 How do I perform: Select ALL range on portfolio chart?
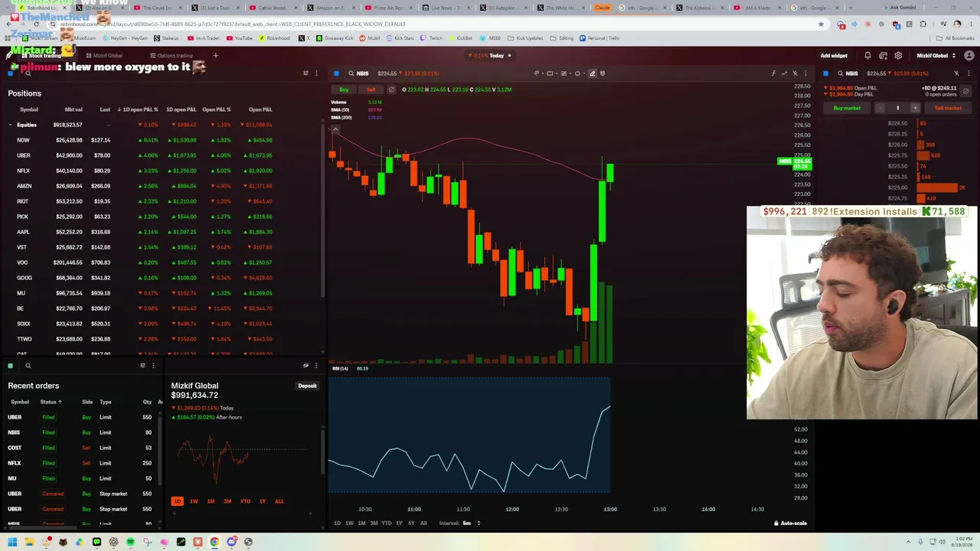pyautogui.click(x=279, y=501)
